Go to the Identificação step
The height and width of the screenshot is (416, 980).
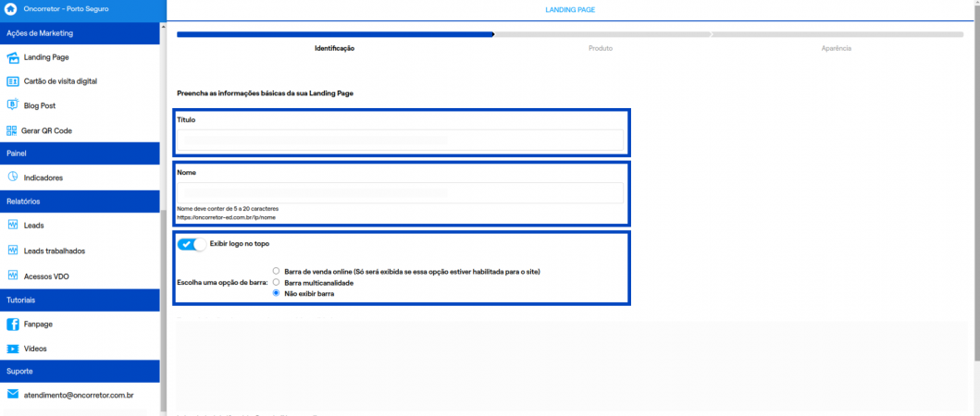[334, 48]
